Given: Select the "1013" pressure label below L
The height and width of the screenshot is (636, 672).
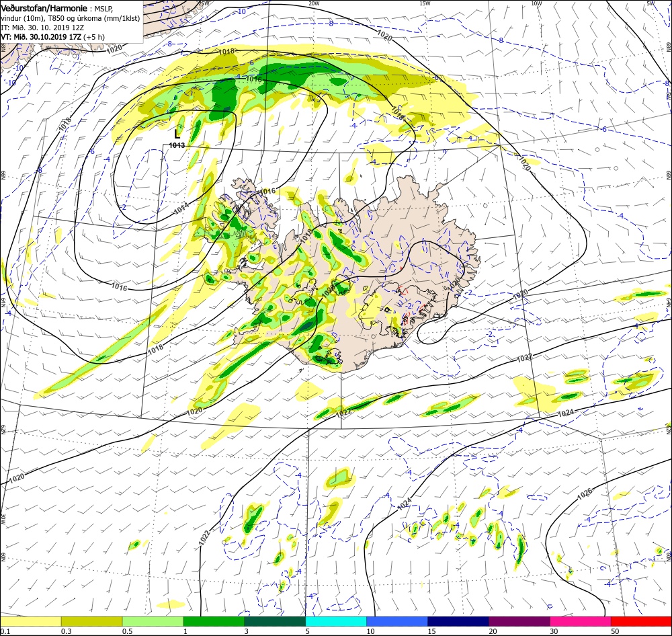Looking at the screenshot, I should (177, 145).
